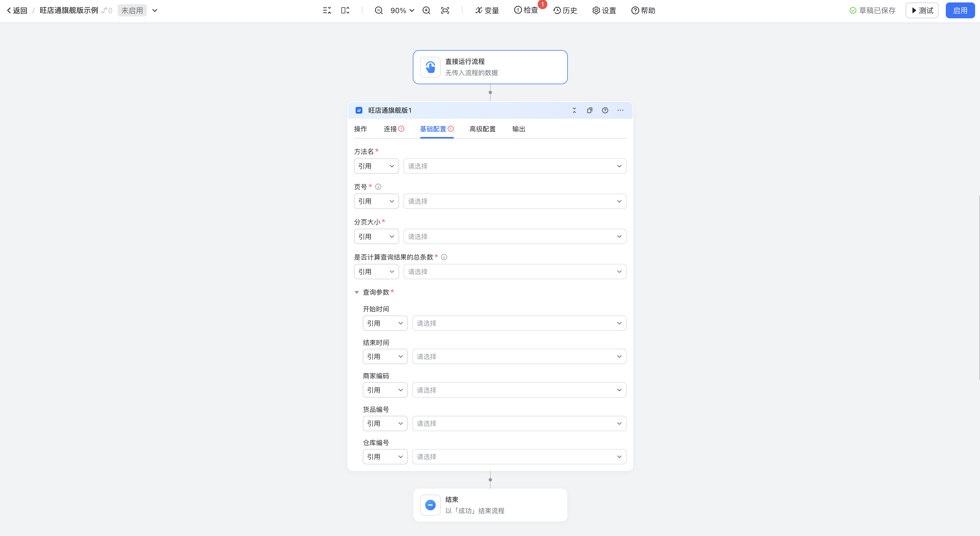Open the more options ellipsis in the panel header
The height and width of the screenshot is (536, 980).
click(620, 110)
